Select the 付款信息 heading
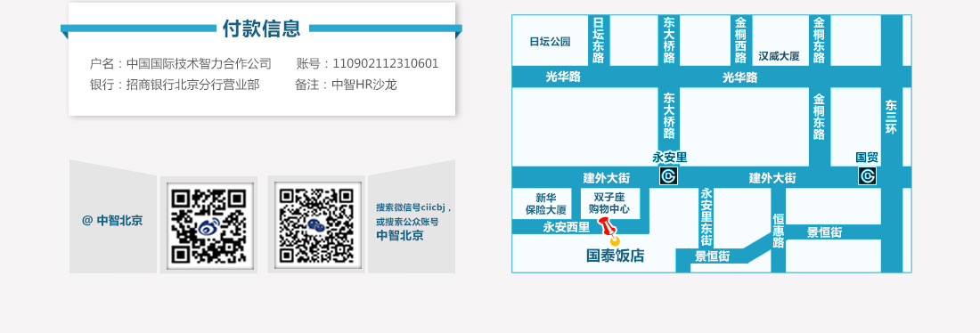The image size is (980, 333). (x=261, y=28)
